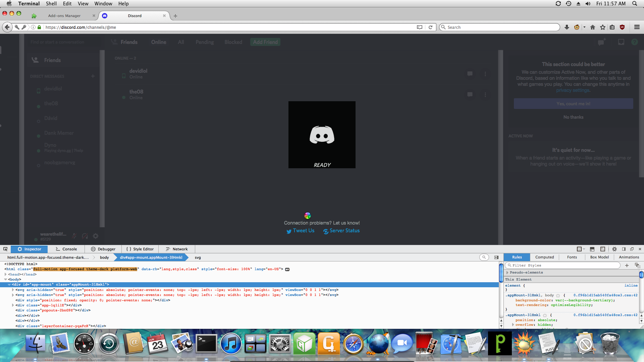Click the Tweet Us link

pos(300,231)
